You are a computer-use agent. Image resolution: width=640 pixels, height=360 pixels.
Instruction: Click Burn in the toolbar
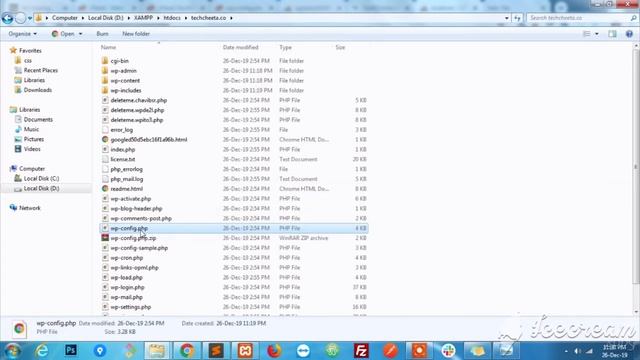coord(102,34)
